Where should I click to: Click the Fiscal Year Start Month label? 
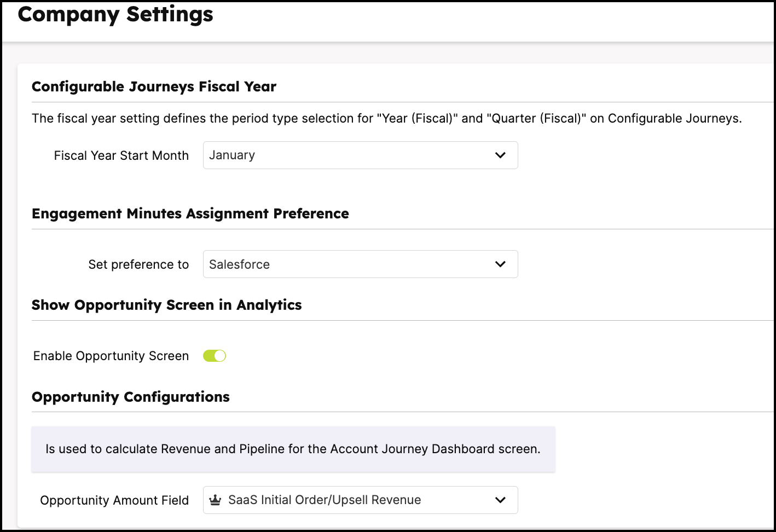121,155
